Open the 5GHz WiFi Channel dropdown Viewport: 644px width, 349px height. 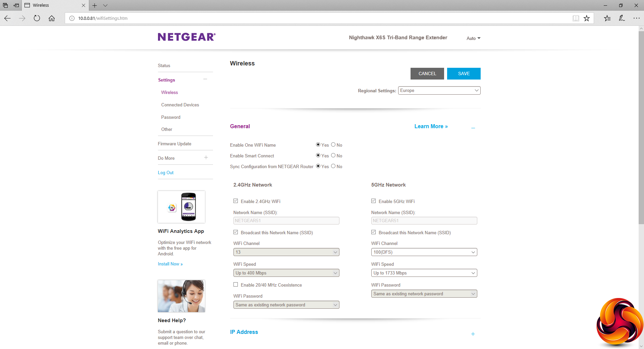pos(424,252)
